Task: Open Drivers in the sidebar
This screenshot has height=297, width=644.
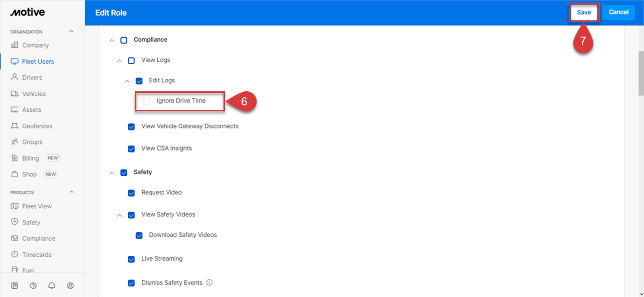Action: tap(32, 78)
